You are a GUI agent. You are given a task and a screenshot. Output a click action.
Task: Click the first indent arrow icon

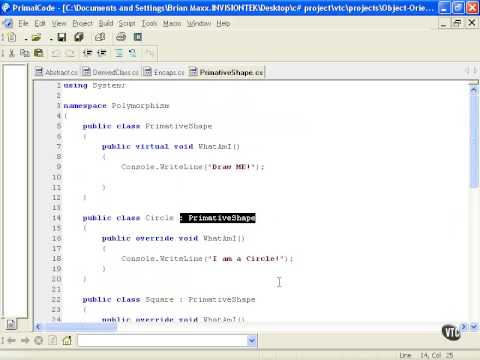[88, 53]
